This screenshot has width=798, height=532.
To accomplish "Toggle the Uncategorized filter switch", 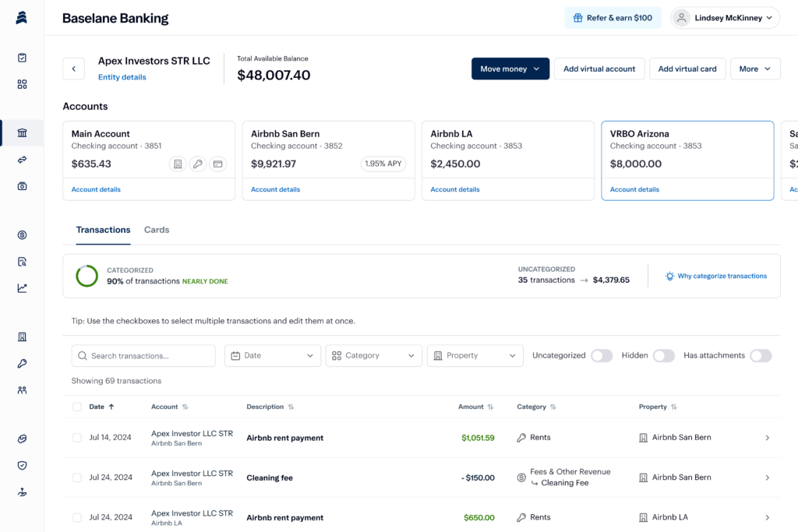I will (602, 355).
